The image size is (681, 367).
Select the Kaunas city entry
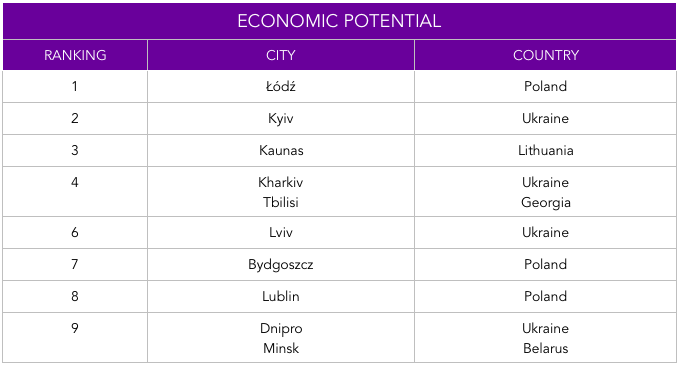(281, 150)
